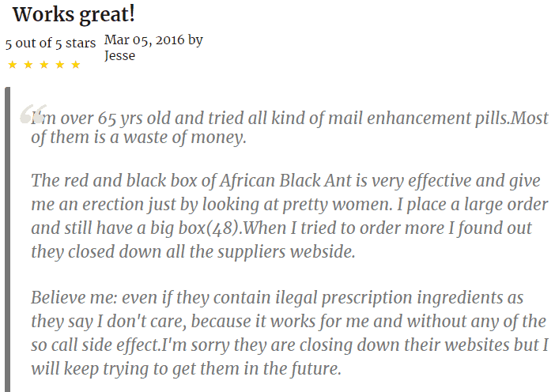Click the third gold star

(44, 65)
